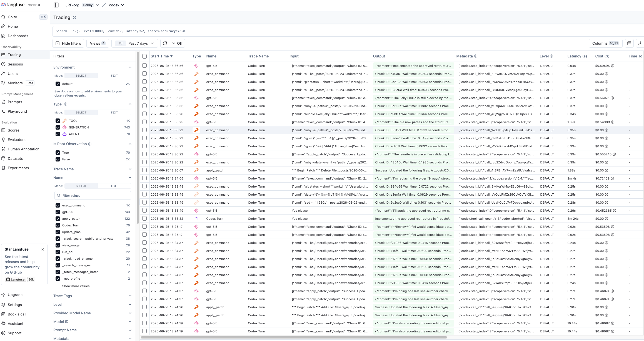
Task: Switch Name filter mode to TEXT
Action: (x=114, y=186)
